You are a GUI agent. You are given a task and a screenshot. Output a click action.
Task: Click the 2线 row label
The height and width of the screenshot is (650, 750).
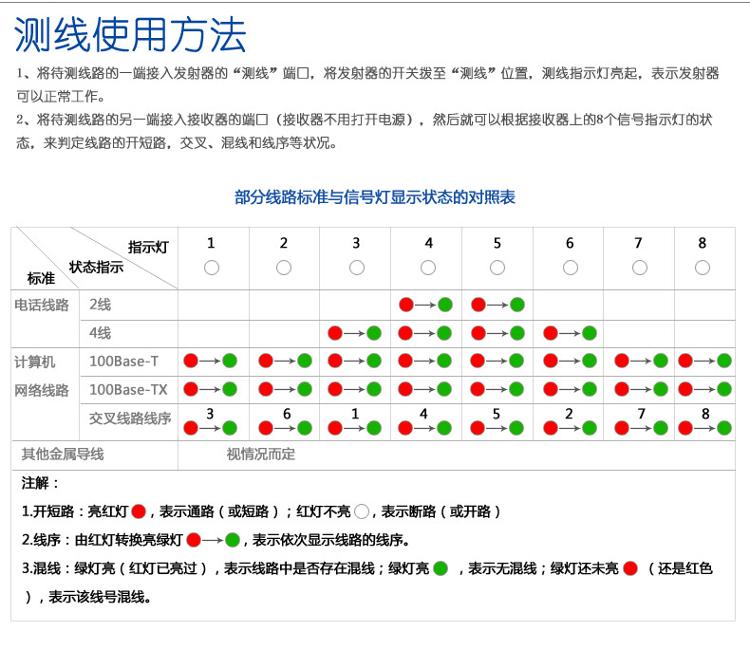pos(100,304)
